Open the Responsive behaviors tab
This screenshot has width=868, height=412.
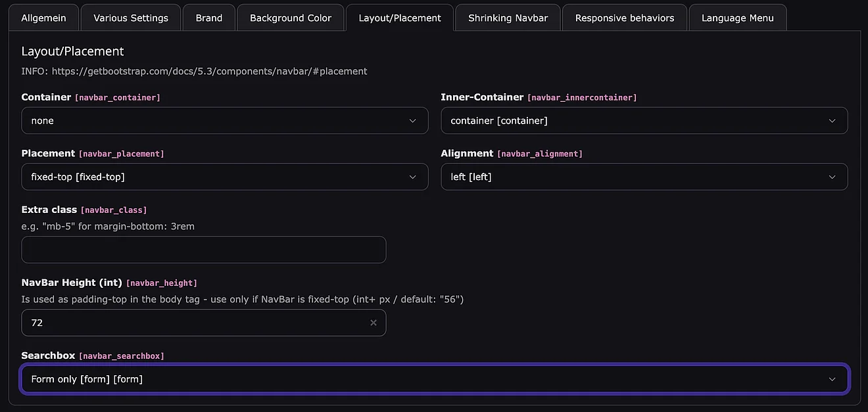tap(624, 18)
